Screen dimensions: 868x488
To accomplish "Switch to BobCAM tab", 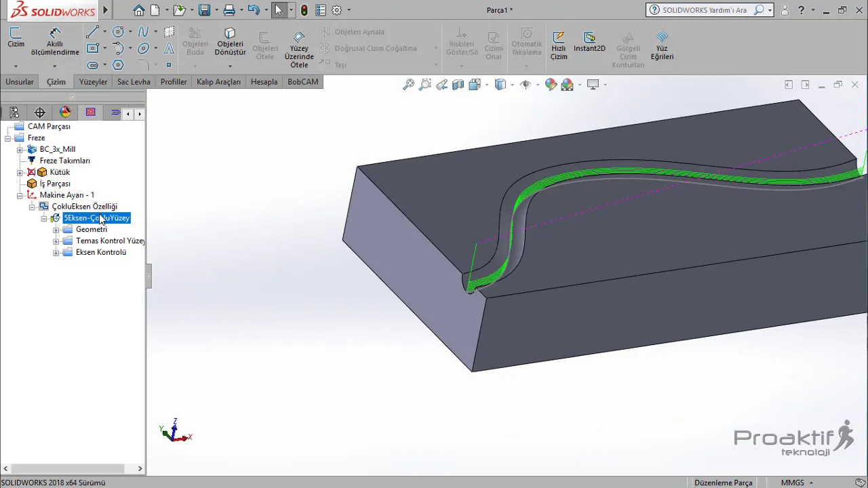I will click(302, 82).
